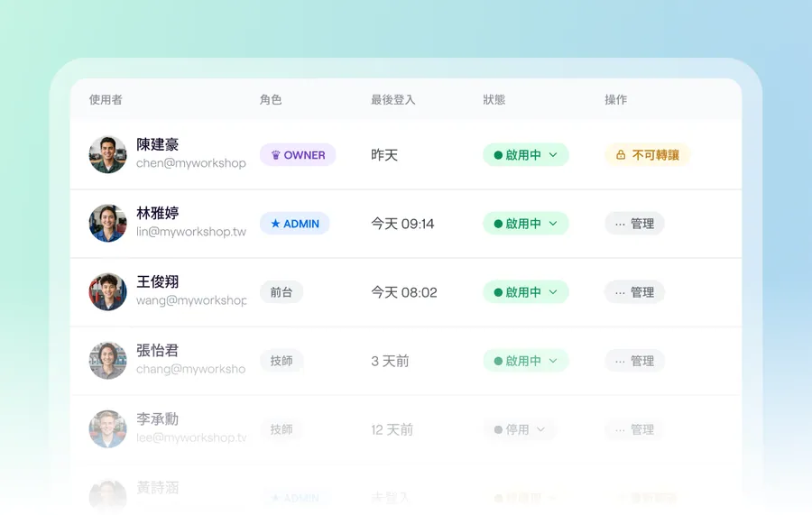Click 啟用中 text in 林雅婷's row
Viewport: 812px width, 515px height.
point(523,224)
